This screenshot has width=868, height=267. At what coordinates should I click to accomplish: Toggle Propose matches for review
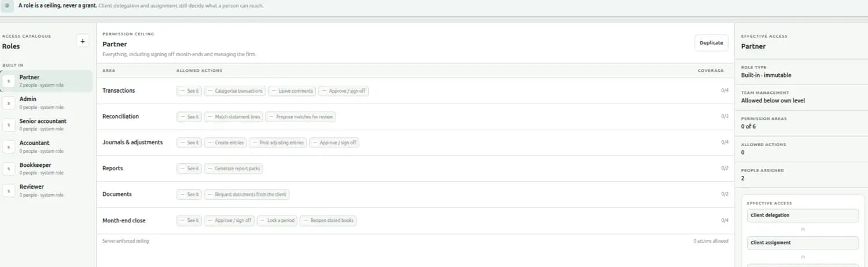tap(301, 117)
